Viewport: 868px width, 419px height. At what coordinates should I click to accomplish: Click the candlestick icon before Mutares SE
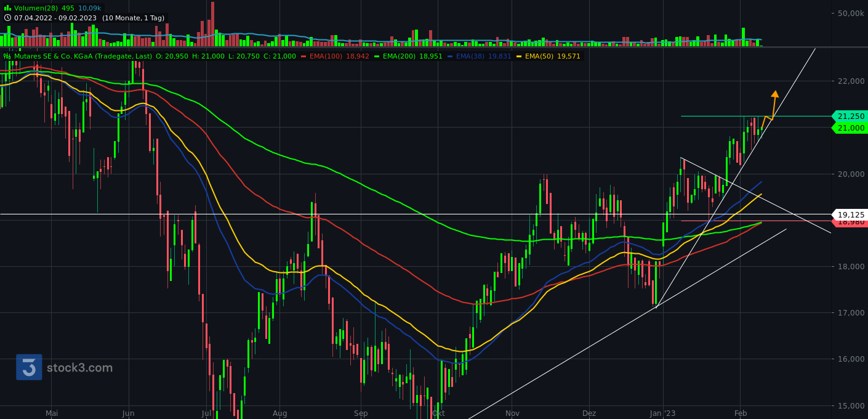(x=6, y=55)
